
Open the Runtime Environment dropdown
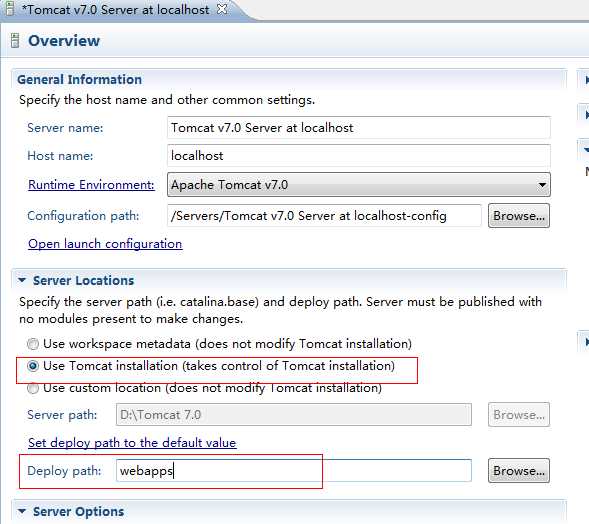pyautogui.click(x=359, y=184)
